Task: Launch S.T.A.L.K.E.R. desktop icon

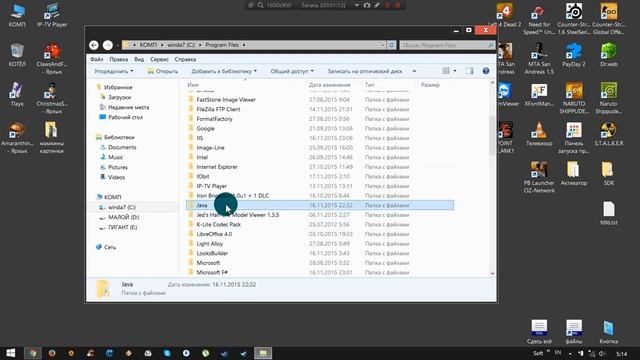Action: click(x=608, y=135)
